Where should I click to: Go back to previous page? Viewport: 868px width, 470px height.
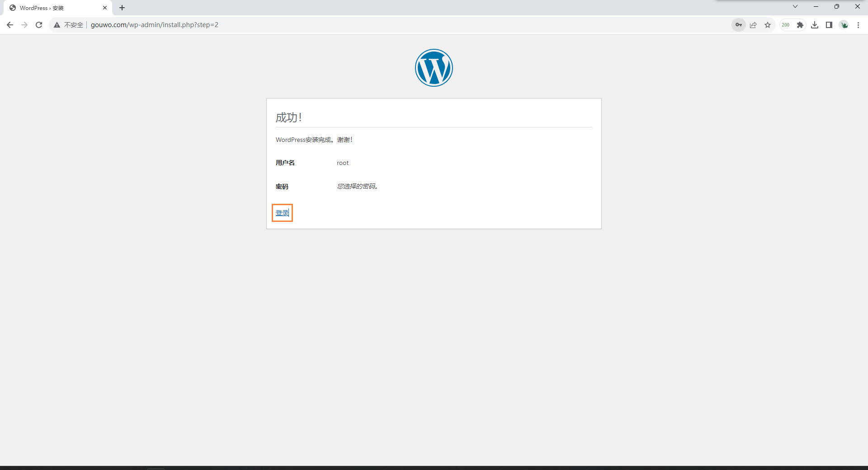[x=10, y=25]
